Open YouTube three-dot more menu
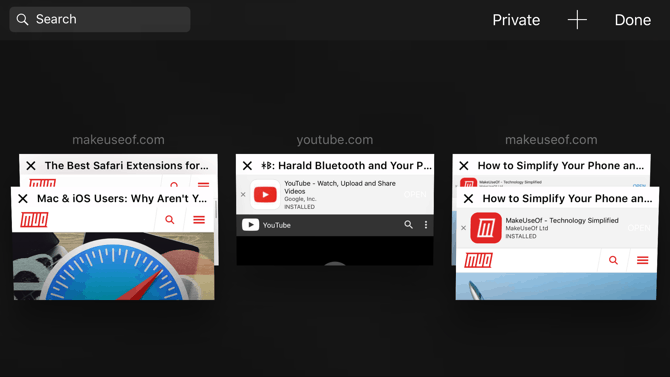This screenshot has width=670, height=377. (426, 225)
